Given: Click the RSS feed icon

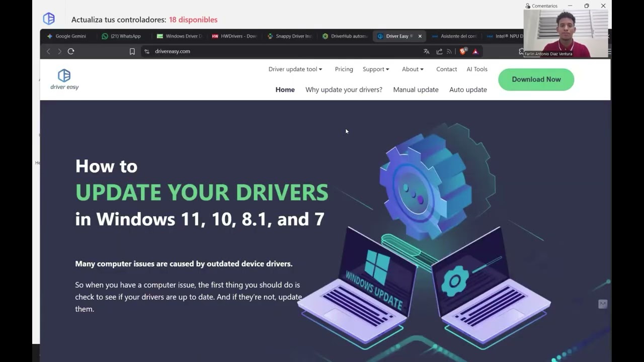Looking at the screenshot, I should point(449,51).
